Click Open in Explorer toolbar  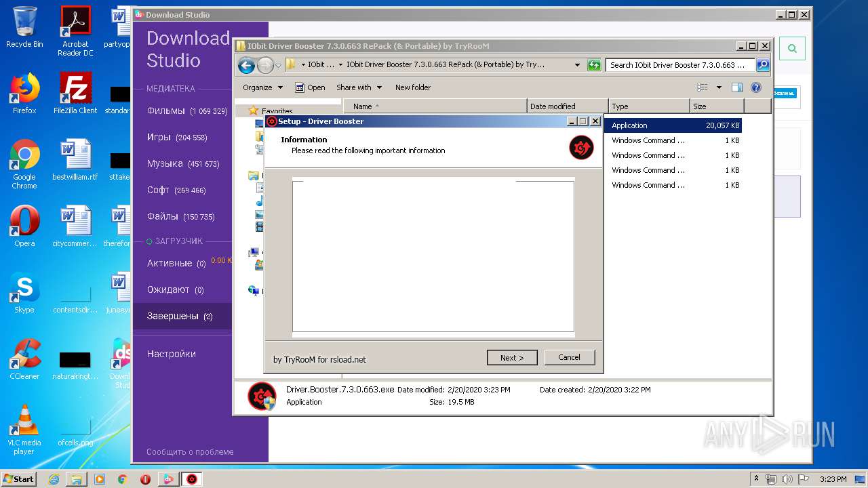tap(310, 87)
